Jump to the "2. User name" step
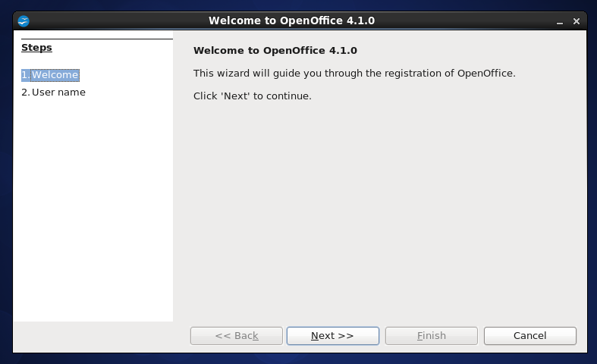This screenshot has width=597, height=364. tap(54, 93)
